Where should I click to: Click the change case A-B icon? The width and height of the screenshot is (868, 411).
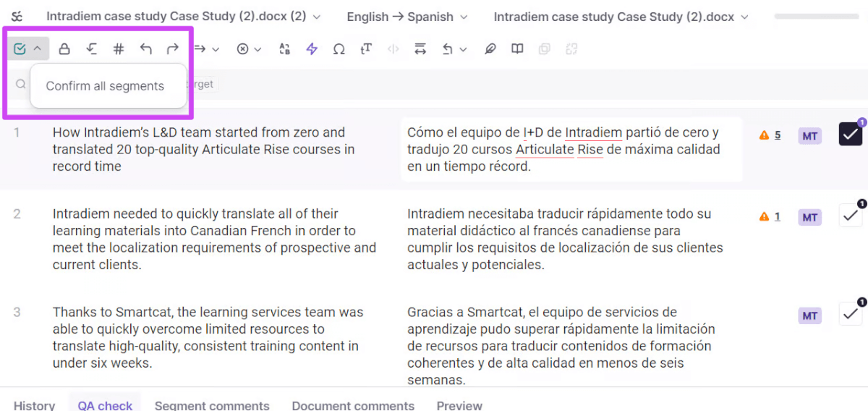click(284, 49)
